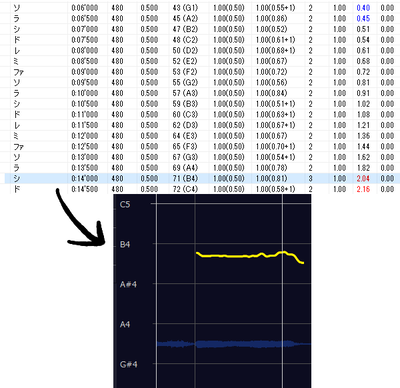Click the red 2.16 value cell
The width and height of the screenshot is (400, 388).
363,189
